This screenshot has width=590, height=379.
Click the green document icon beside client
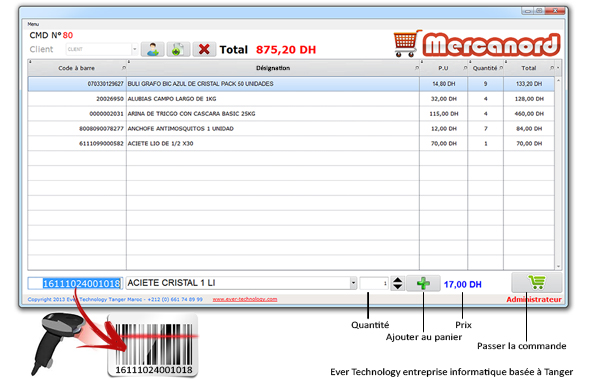tap(178, 49)
